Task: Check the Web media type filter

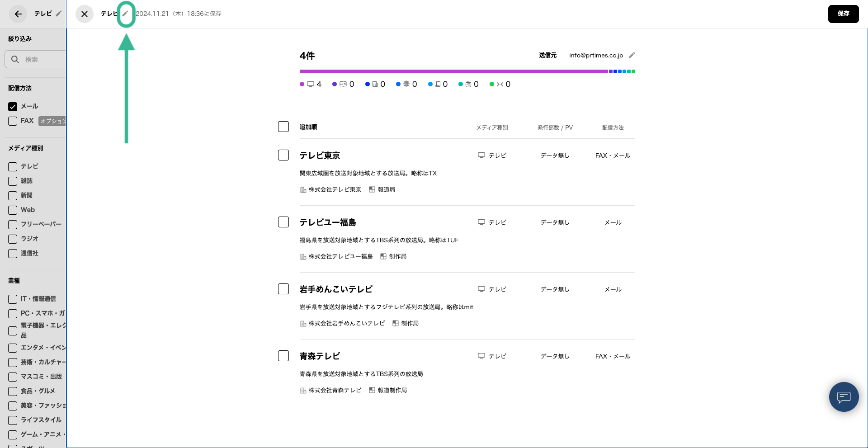Action: pos(13,210)
